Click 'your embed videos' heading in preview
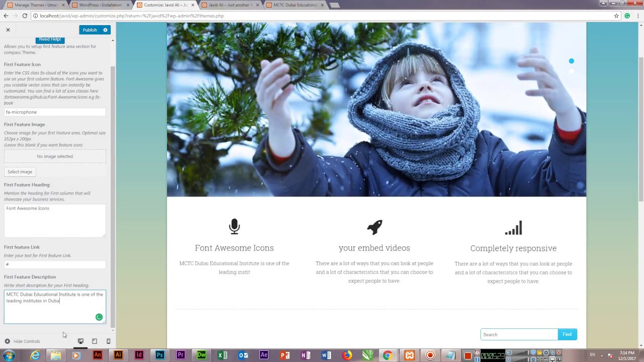This screenshot has height=362, width=644. point(374,248)
